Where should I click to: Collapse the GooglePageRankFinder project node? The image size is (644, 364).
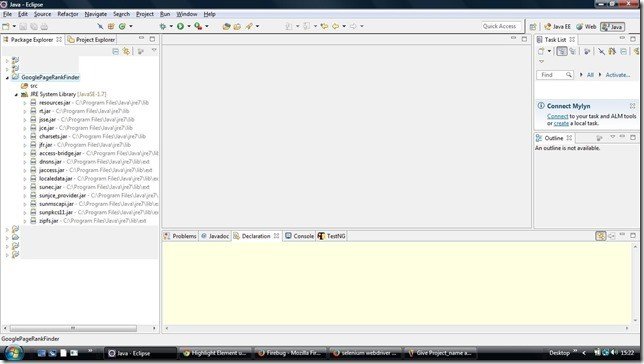7,78
